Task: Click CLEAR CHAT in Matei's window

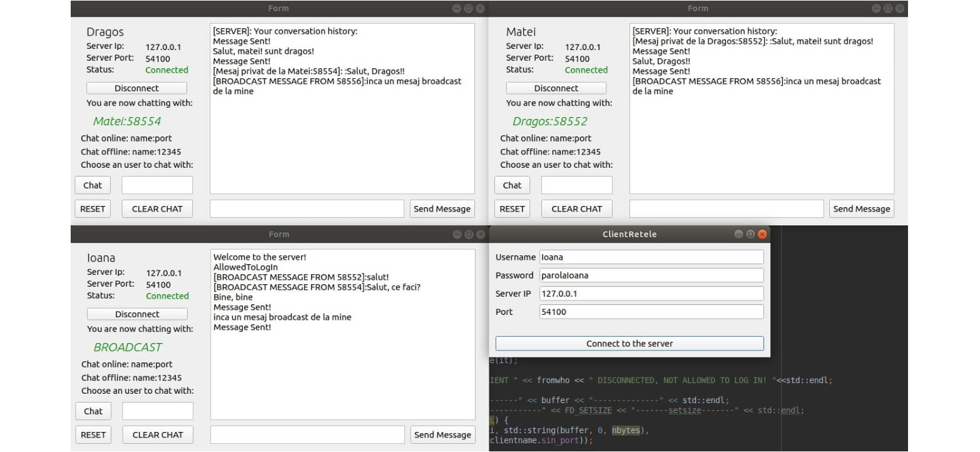Action: pos(576,208)
